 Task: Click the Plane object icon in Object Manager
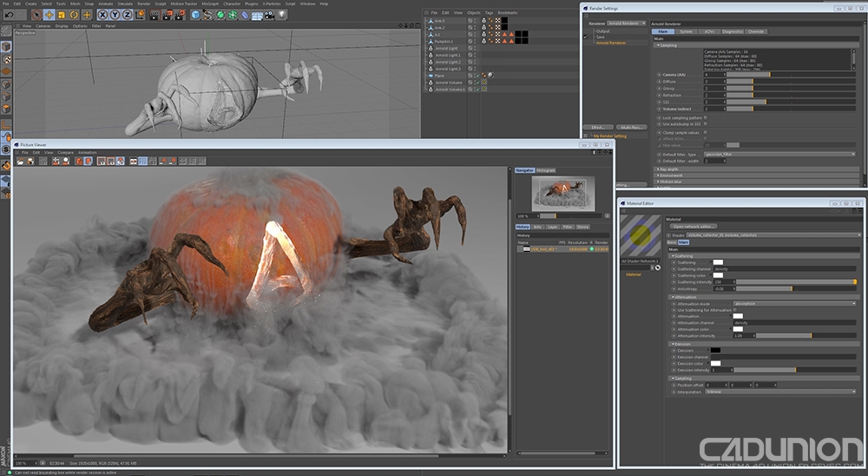coord(431,76)
